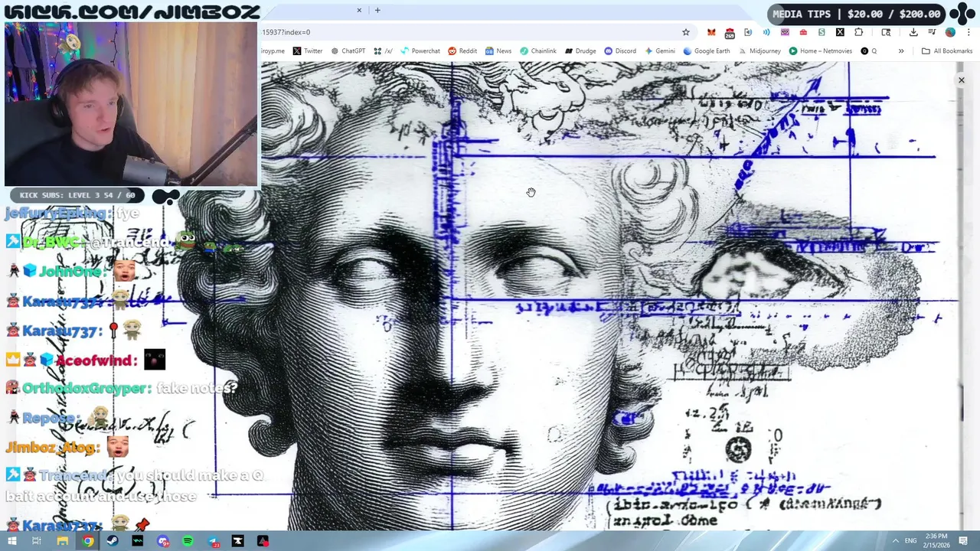The height and width of the screenshot is (551, 980).
Task: Open Spotify from the taskbar
Action: [x=188, y=541]
